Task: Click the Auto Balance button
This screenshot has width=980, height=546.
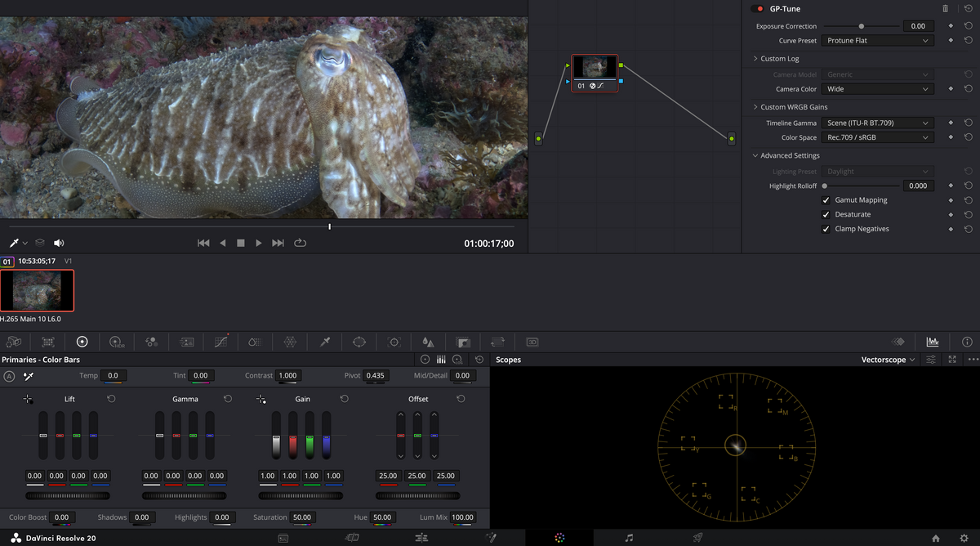Action: pyautogui.click(x=9, y=376)
